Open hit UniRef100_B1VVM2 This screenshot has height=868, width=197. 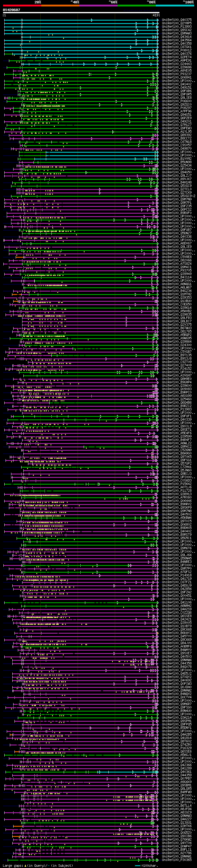click(177, 159)
